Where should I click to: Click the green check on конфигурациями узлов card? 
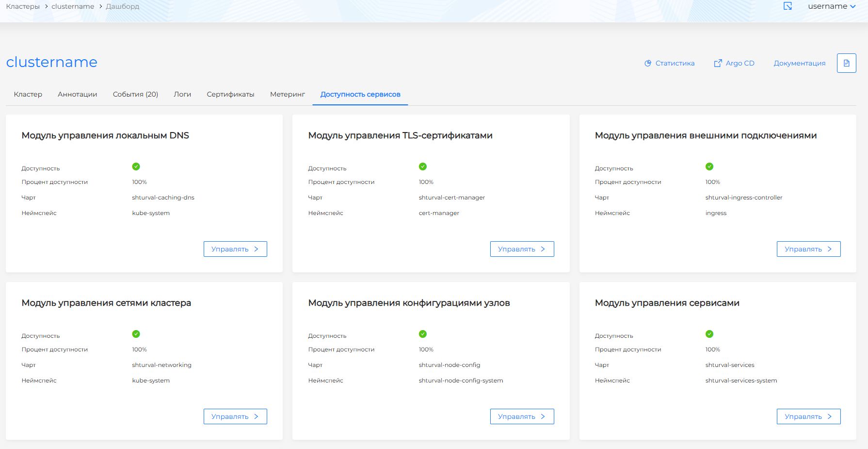422,333
